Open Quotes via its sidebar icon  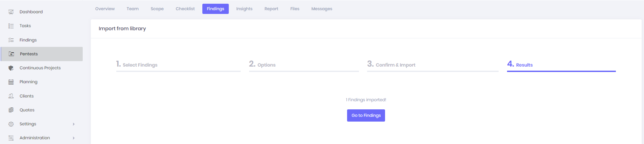11,110
